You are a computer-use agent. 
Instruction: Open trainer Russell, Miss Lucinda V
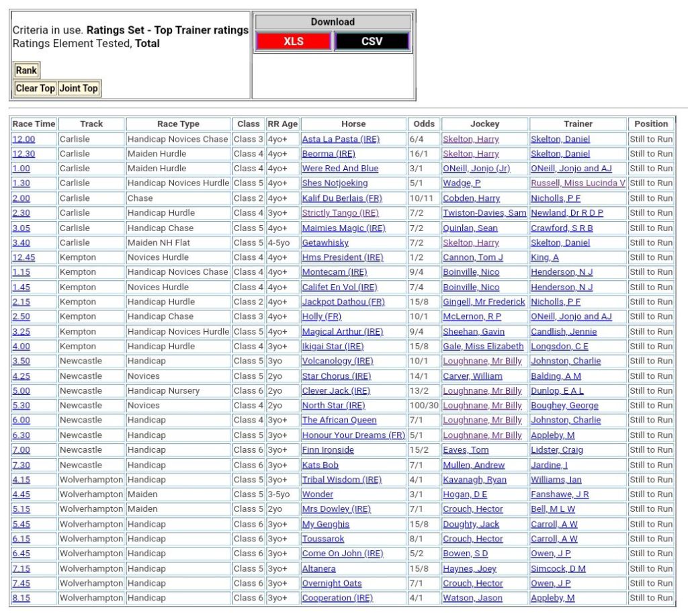tap(578, 183)
